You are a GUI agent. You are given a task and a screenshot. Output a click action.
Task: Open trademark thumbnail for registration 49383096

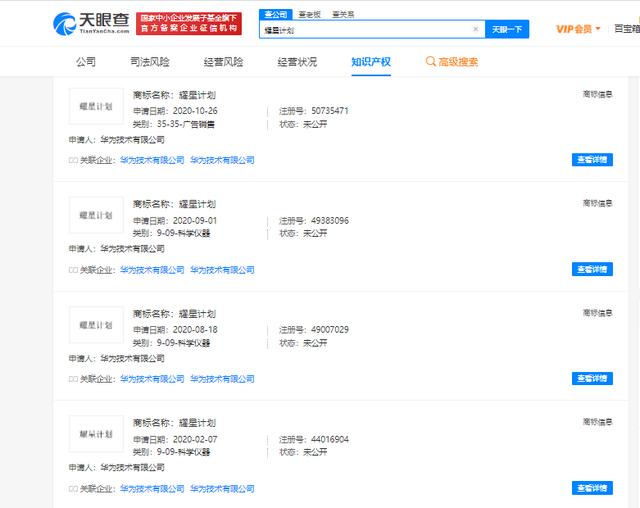pos(96,215)
